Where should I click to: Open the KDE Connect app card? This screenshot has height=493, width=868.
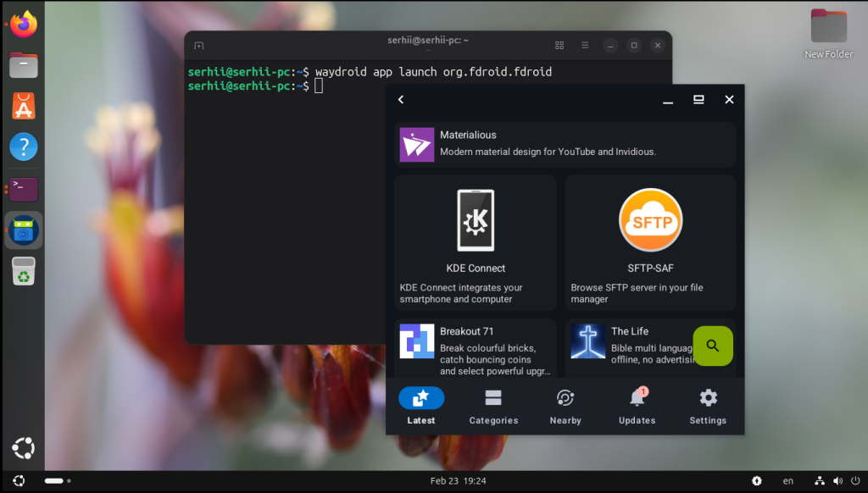coord(476,242)
